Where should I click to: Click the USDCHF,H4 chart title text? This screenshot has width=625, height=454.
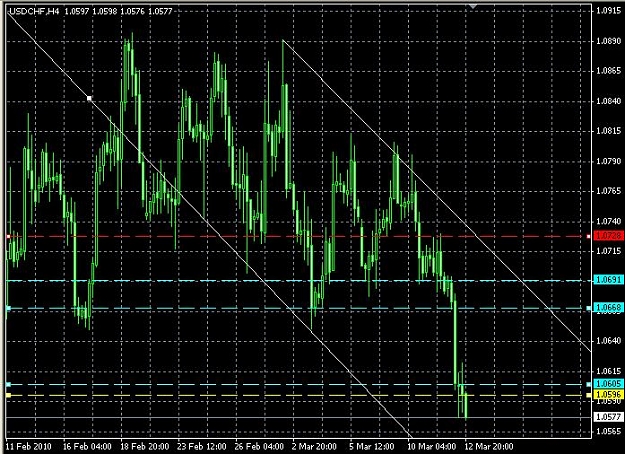click(x=34, y=11)
